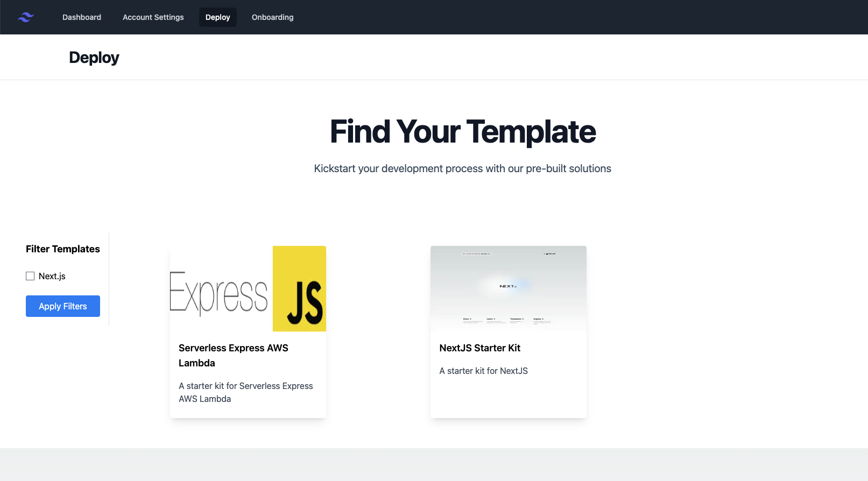Viewport: 868px width, 481px height.
Task: Open the Dashboard nav tab
Action: [x=82, y=17]
